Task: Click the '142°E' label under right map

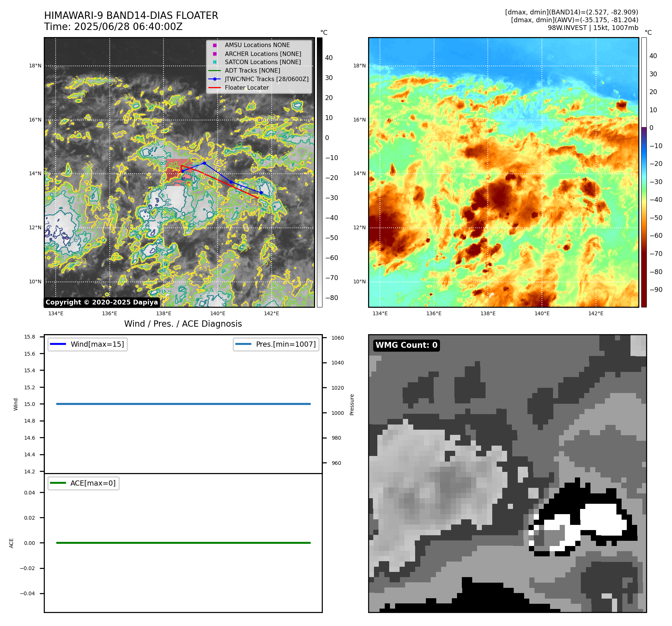Action: (596, 314)
